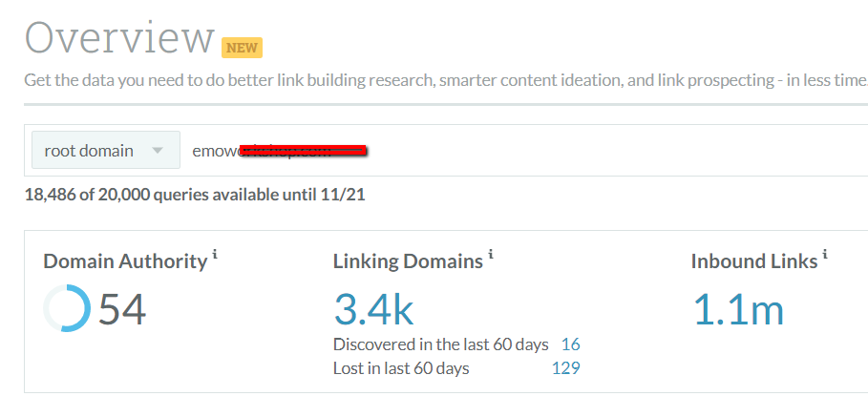Click the Domain Authority info icon
868x417 pixels.
click(215, 254)
